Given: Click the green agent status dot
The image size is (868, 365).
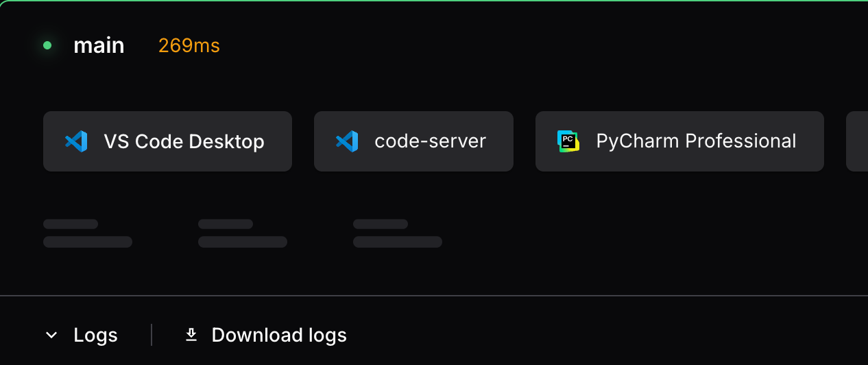Looking at the screenshot, I should point(47,46).
